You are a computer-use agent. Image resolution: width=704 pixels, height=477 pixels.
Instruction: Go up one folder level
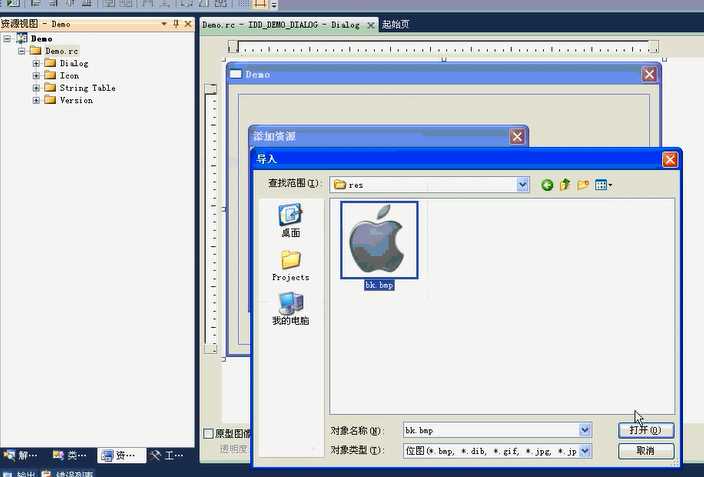click(x=565, y=185)
